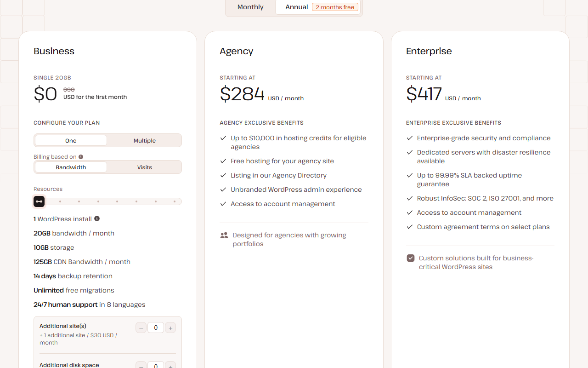Click '24/7 human support in 8 languages'

[90, 305]
